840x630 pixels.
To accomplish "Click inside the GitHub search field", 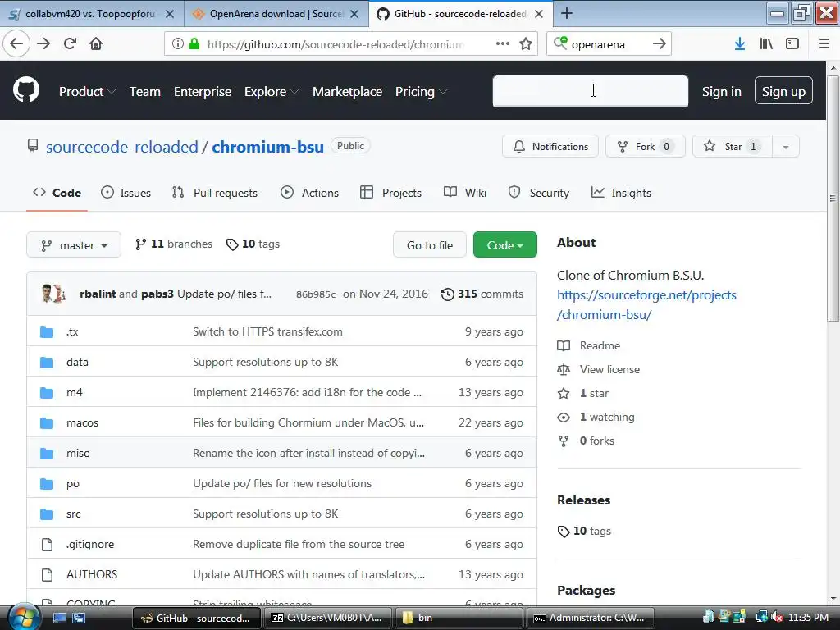I will pos(591,90).
